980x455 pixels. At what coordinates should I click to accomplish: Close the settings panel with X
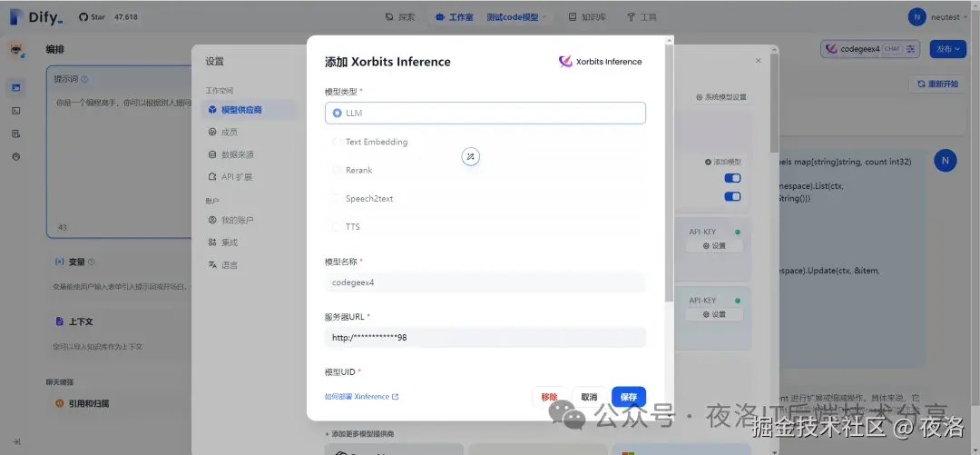pyautogui.click(x=758, y=61)
